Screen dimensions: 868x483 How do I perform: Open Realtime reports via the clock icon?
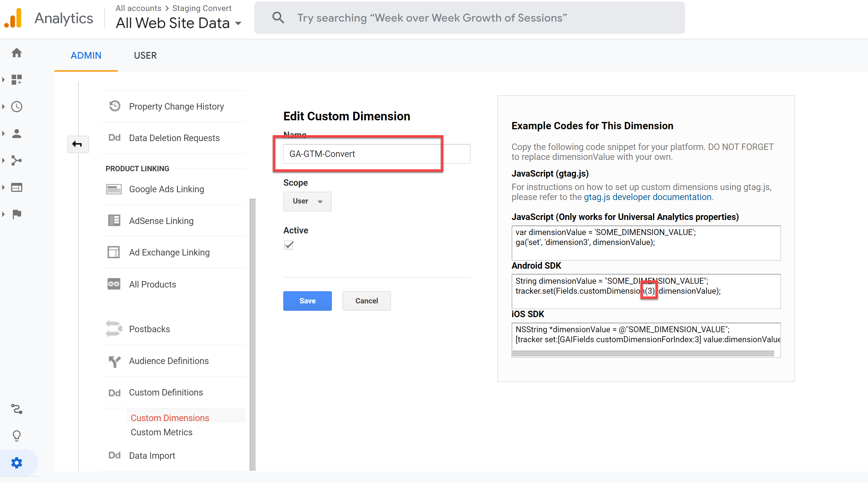click(16, 106)
